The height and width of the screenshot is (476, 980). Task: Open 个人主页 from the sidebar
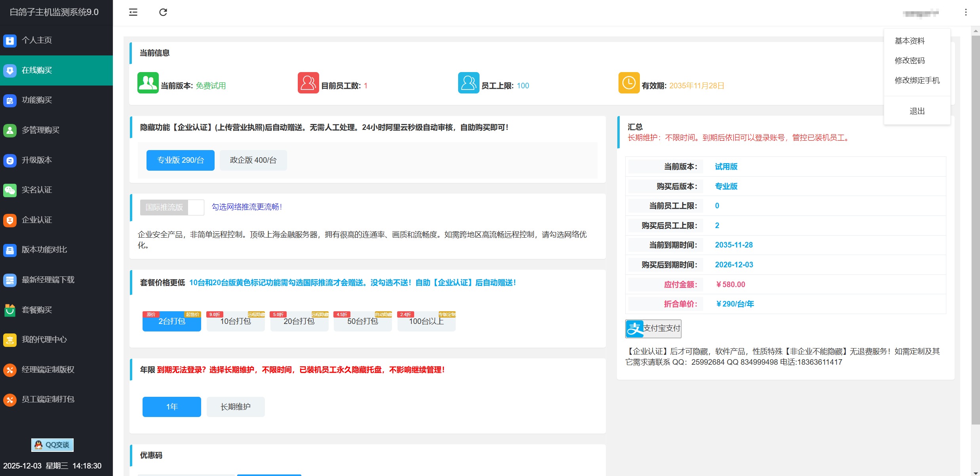(36, 40)
